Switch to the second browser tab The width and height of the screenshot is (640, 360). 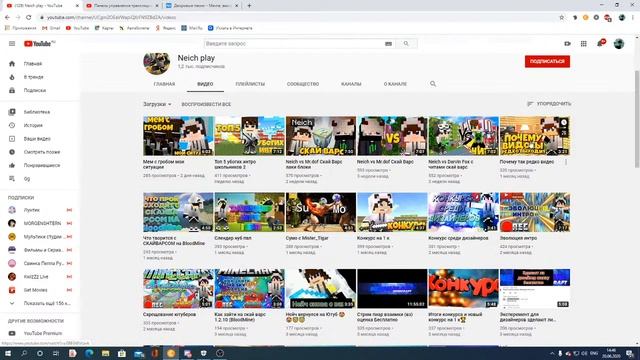point(122,6)
